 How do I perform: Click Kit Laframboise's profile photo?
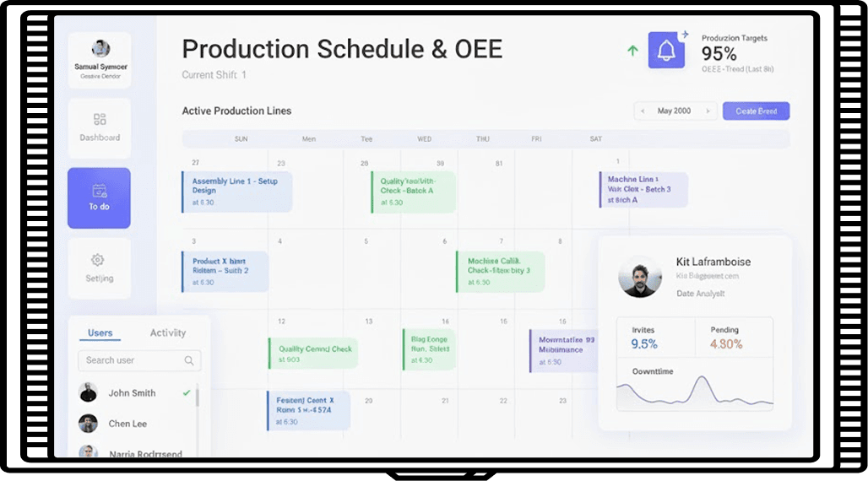(639, 277)
